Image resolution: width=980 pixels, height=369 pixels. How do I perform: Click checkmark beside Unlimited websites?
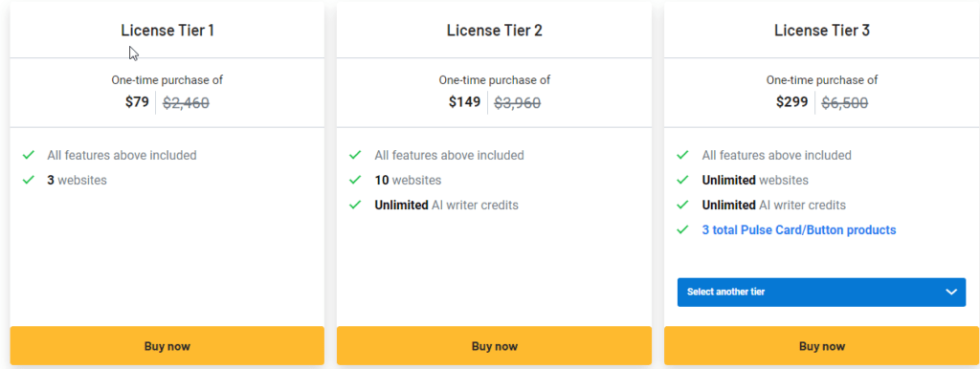click(x=683, y=180)
